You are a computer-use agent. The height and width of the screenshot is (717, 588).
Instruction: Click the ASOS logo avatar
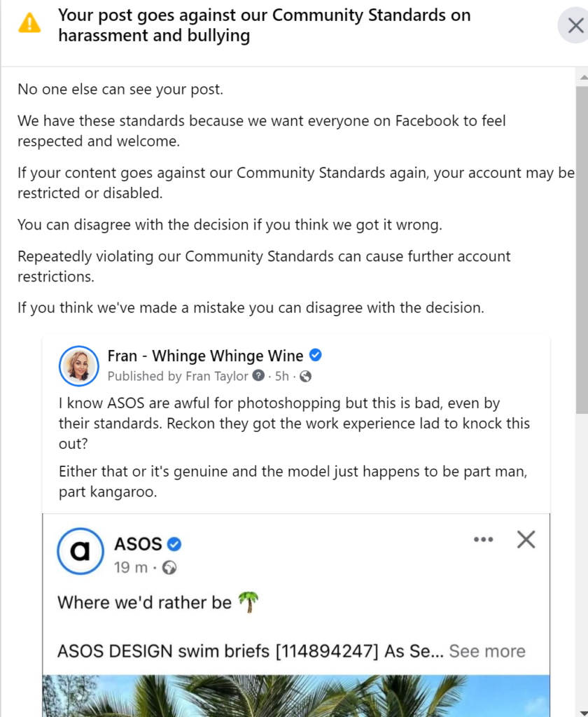click(x=80, y=551)
